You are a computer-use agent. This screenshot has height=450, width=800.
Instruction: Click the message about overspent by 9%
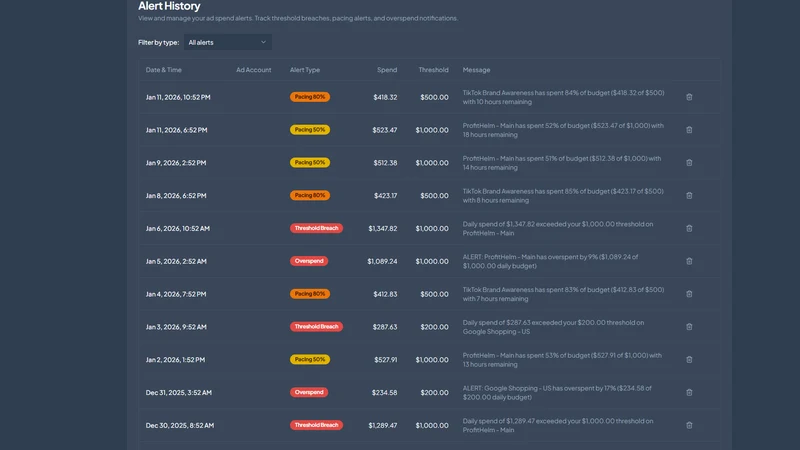[551, 261]
